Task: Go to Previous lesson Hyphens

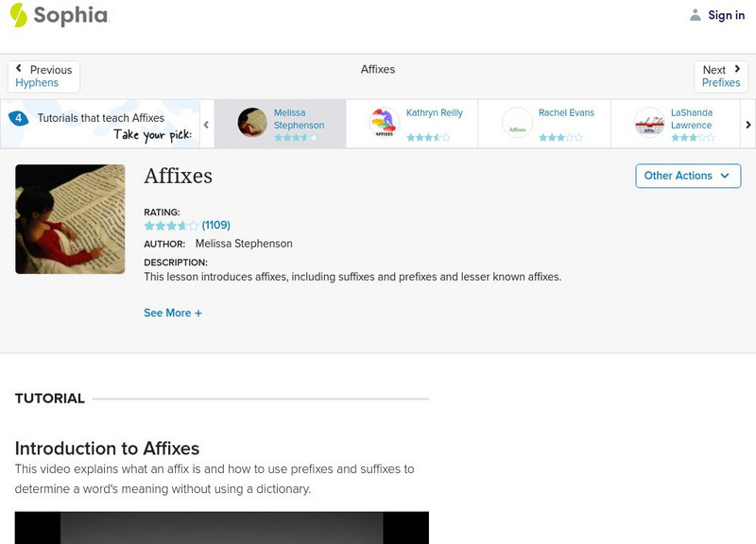Action: 43,76
